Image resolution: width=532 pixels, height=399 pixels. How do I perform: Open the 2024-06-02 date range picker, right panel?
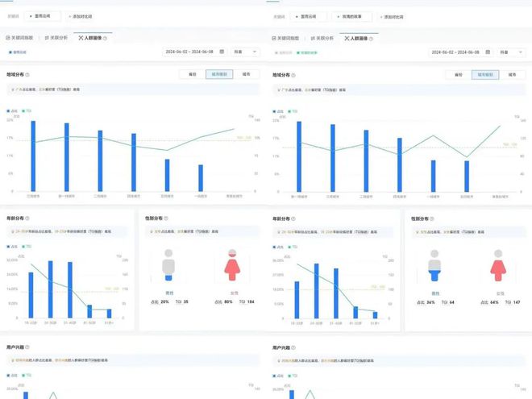pyautogui.click(x=460, y=52)
